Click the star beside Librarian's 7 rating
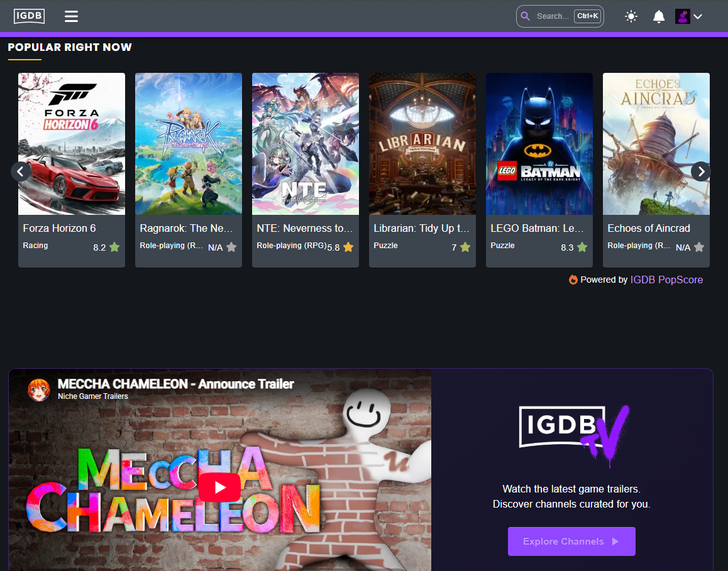Viewport: 728px width, 571px height. coord(465,247)
